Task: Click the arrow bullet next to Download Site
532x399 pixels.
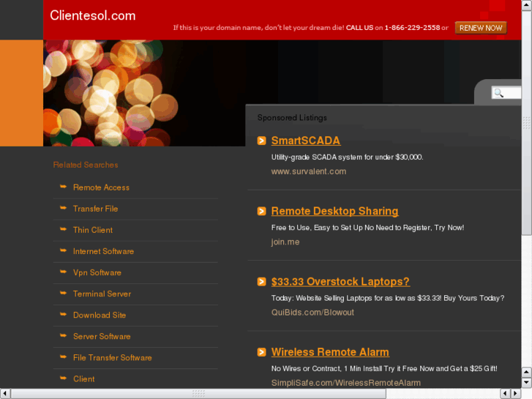Action: click(64, 314)
